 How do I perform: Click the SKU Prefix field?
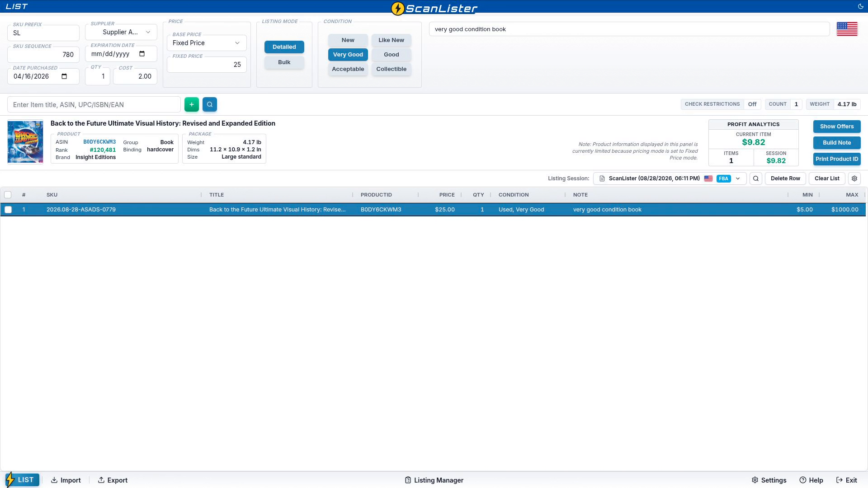pos(43,33)
